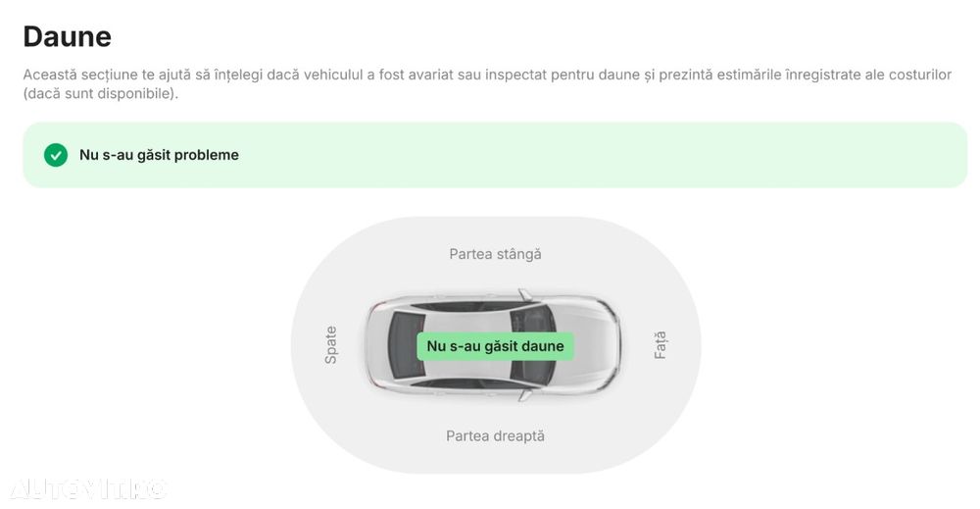The width and height of the screenshot is (980, 509).
Task: Click the car's left side mirror
Action: click(x=525, y=293)
